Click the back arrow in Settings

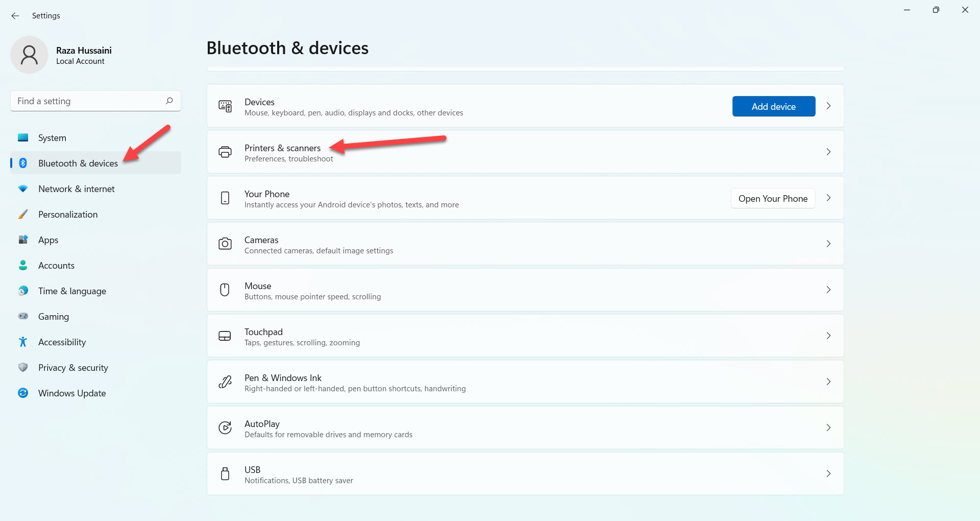pos(15,16)
